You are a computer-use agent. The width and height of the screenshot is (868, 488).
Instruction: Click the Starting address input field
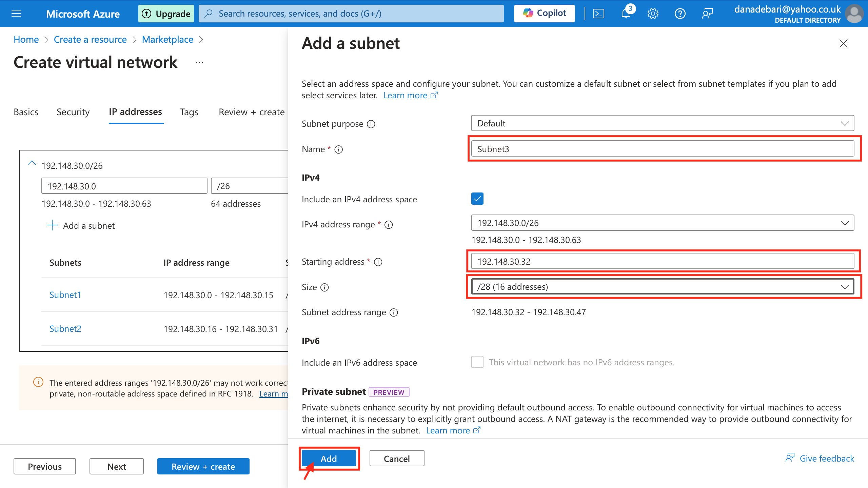tap(662, 261)
